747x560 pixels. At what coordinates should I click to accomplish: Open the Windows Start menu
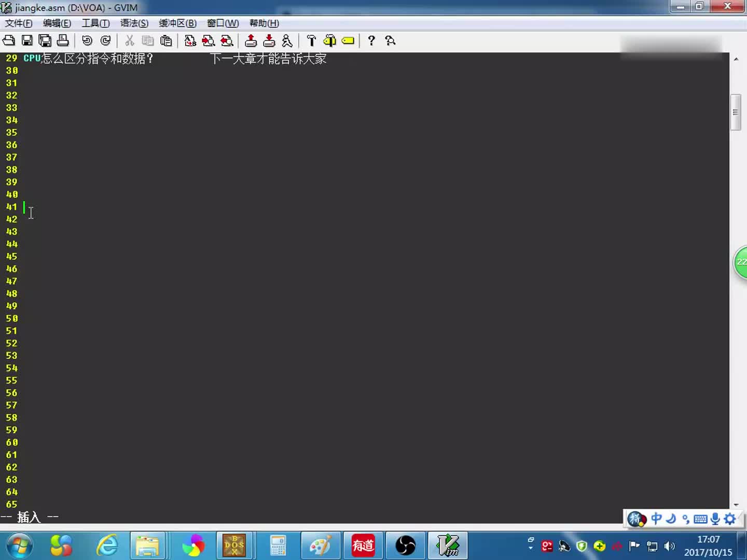click(19, 545)
